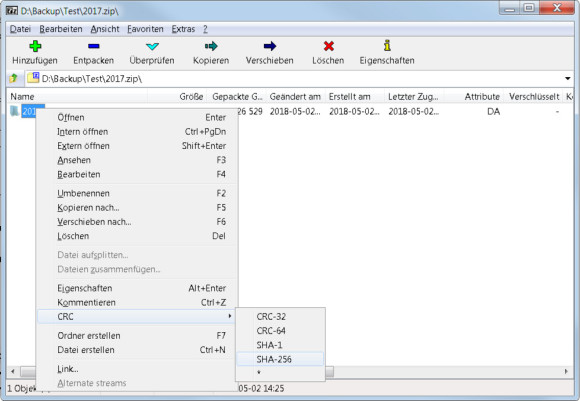
Task: Click the Verschieben blue arrow icon
Action: point(270,46)
